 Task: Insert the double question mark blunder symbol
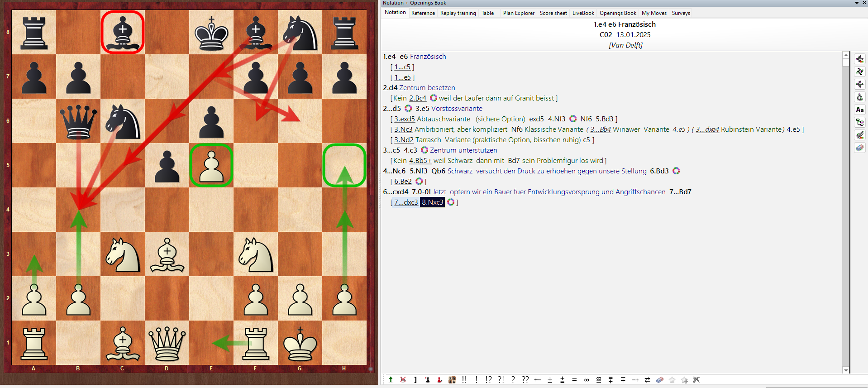pos(525,380)
